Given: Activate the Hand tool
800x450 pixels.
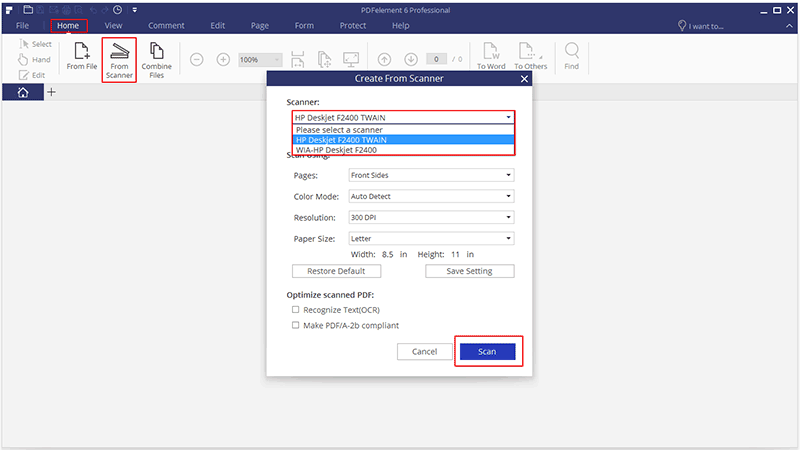Looking at the screenshot, I should pyautogui.click(x=35, y=60).
